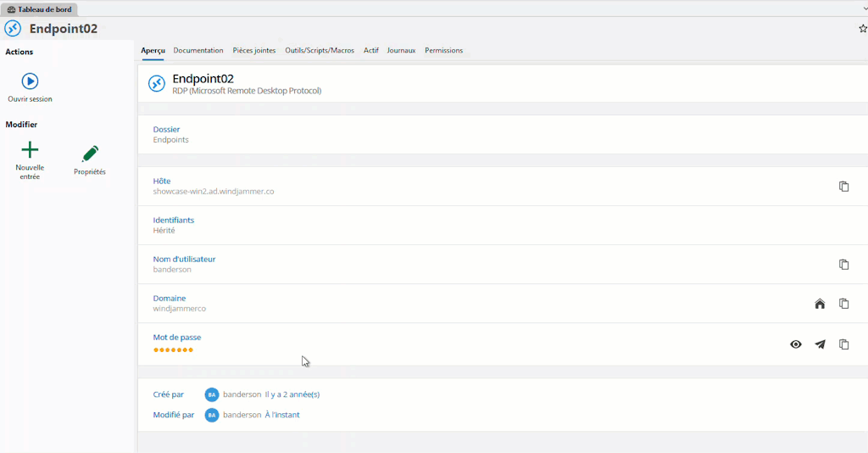
Task: Click the Nouvelle entrée plus icon
Action: tap(30, 150)
